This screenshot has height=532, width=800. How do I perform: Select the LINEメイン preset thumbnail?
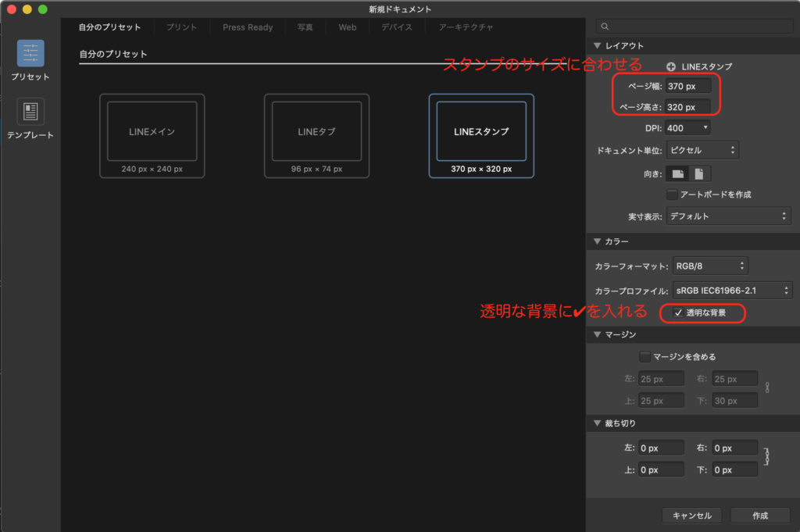152,136
